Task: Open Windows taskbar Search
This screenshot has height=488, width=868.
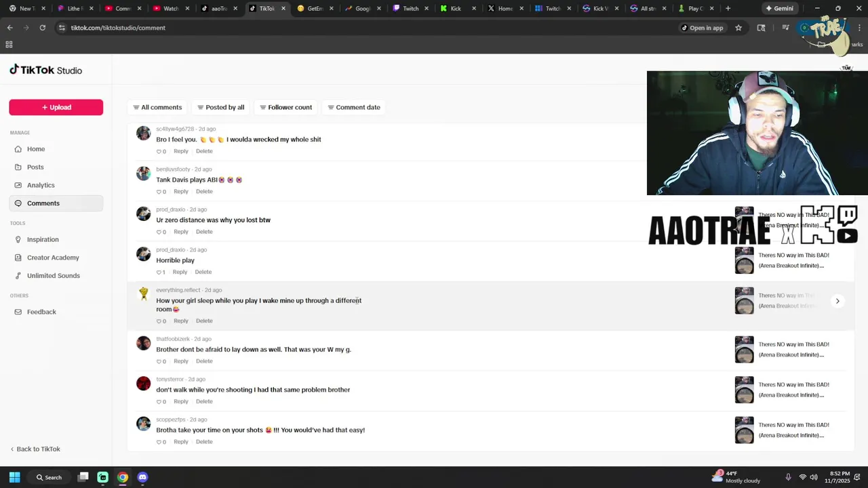Action: click(x=49, y=477)
